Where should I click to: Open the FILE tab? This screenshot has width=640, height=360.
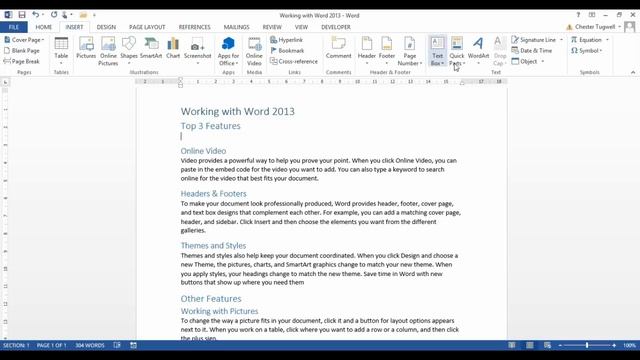[x=13, y=27]
